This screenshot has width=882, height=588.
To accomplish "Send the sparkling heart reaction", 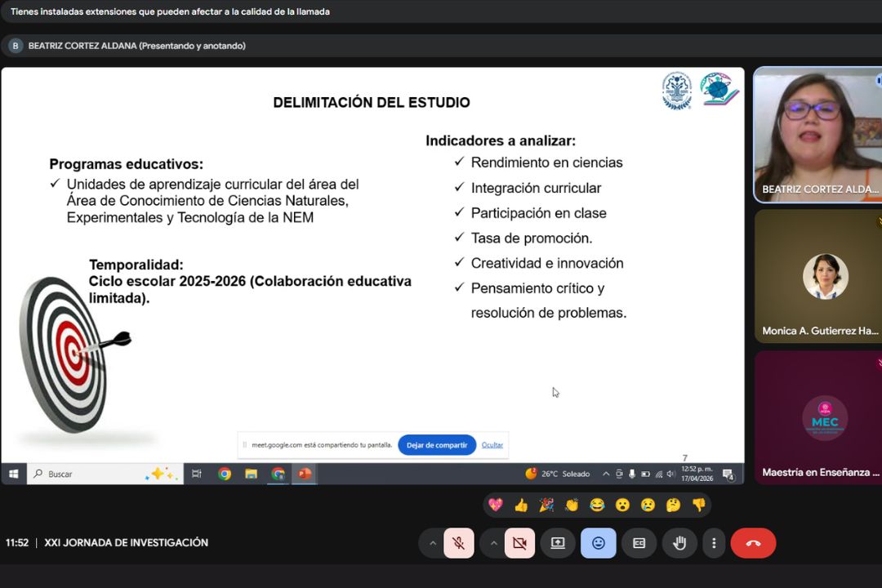I will pos(496,505).
